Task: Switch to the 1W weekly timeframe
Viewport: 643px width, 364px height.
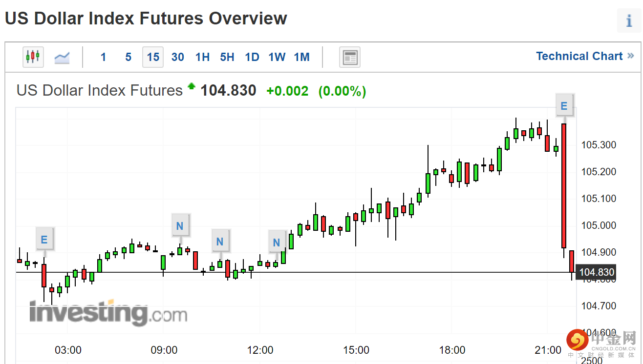Action: [277, 57]
